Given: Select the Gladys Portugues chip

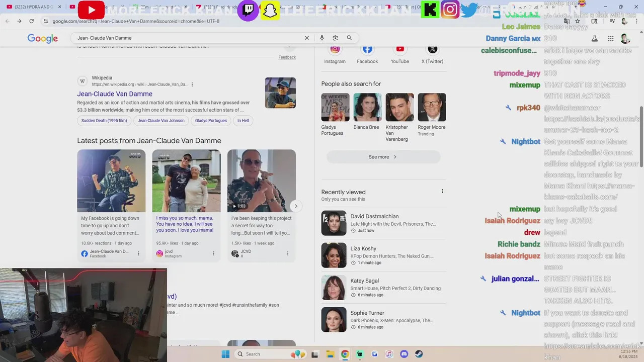Looking at the screenshot, I should (x=211, y=121).
